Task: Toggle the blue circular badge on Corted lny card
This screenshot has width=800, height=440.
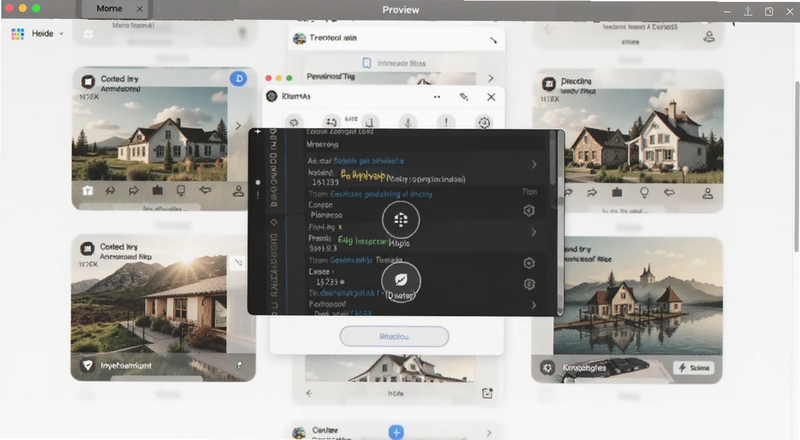Action: pyautogui.click(x=238, y=79)
